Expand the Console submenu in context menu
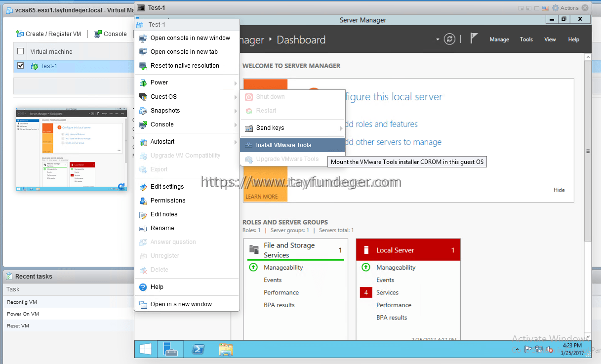This screenshot has height=364, width=601. [x=187, y=124]
